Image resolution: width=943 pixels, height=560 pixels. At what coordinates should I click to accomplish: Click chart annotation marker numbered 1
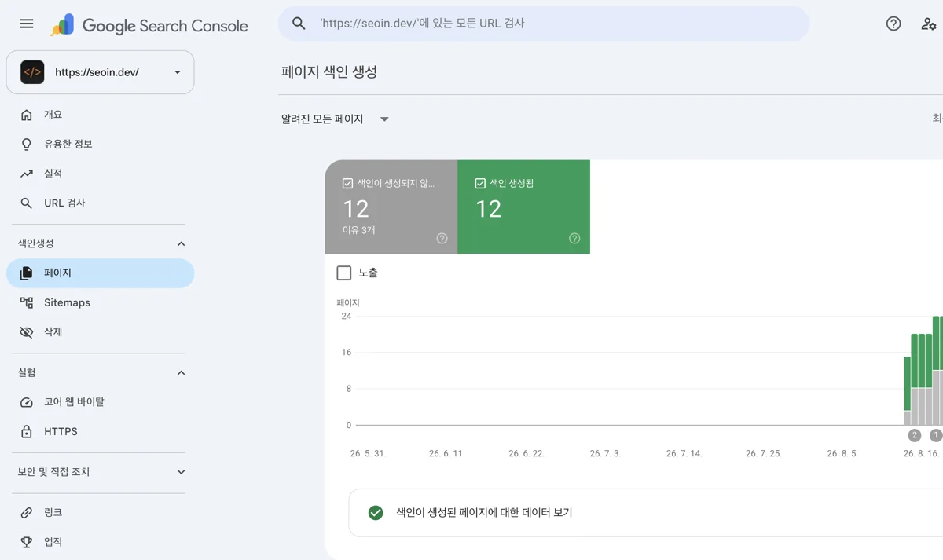936,435
